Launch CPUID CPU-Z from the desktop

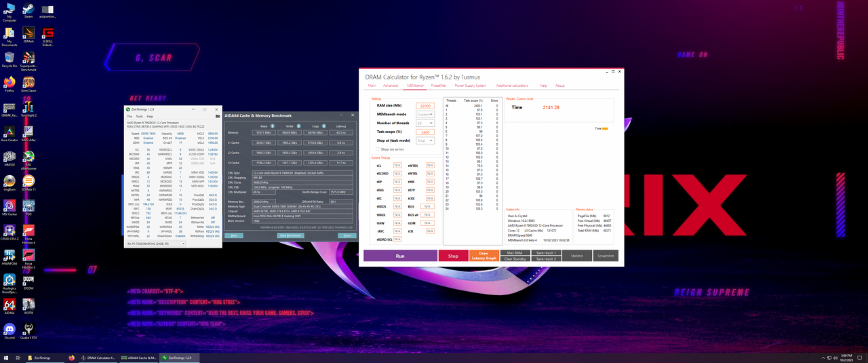click(9, 231)
